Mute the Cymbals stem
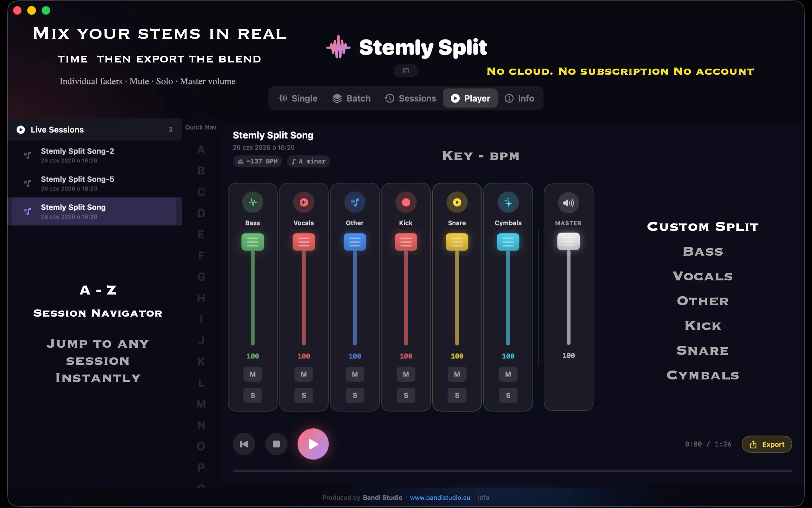Viewport: 812px width, 508px height. [x=508, y=374]
